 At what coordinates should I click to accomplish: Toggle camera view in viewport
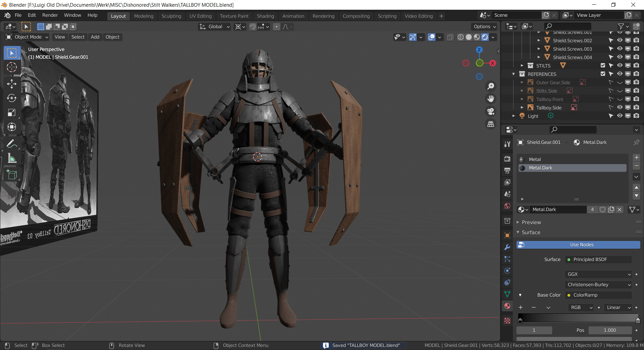coord(491,111)
